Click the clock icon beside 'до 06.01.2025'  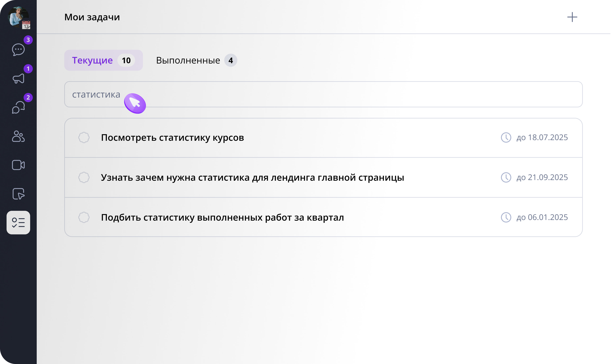(506, 217)
